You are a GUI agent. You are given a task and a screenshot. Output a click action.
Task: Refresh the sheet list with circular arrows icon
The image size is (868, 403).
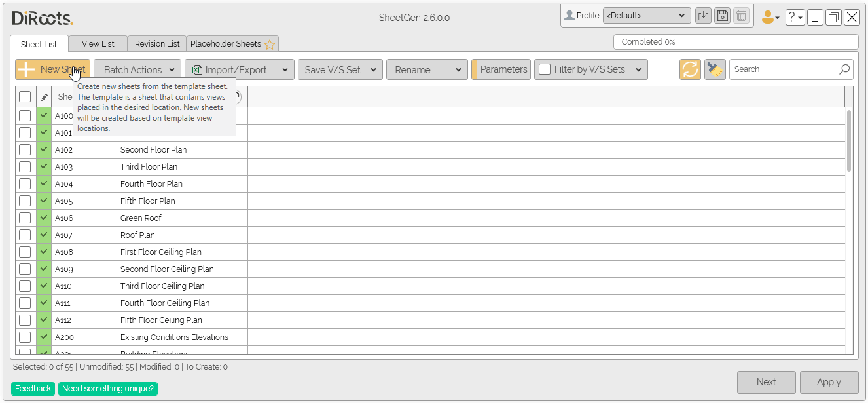[689, 69]
